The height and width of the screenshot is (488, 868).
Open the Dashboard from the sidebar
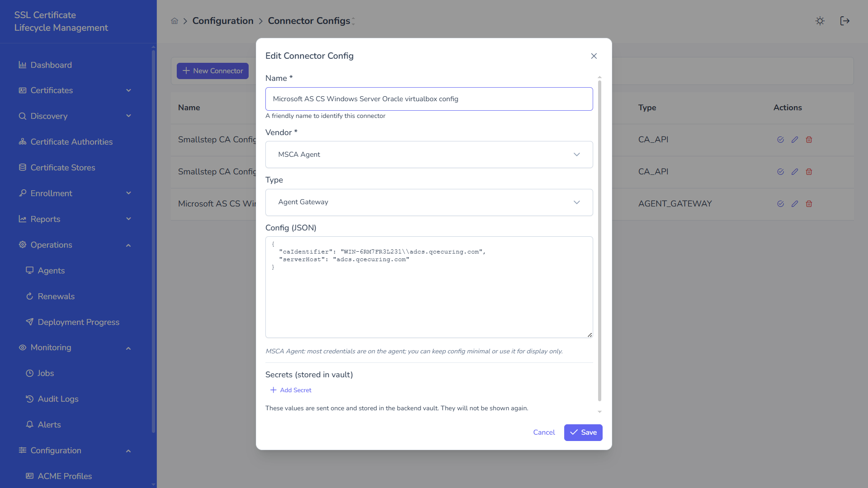[51, 65]
